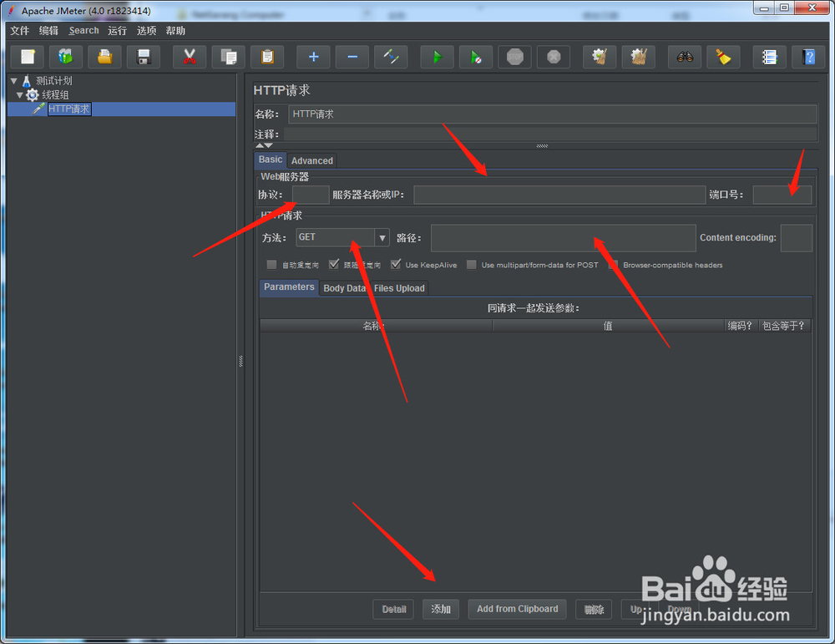This screenshot has height=644, width=835.
Task: Click the 路径 path field
Action: point(564,237)
